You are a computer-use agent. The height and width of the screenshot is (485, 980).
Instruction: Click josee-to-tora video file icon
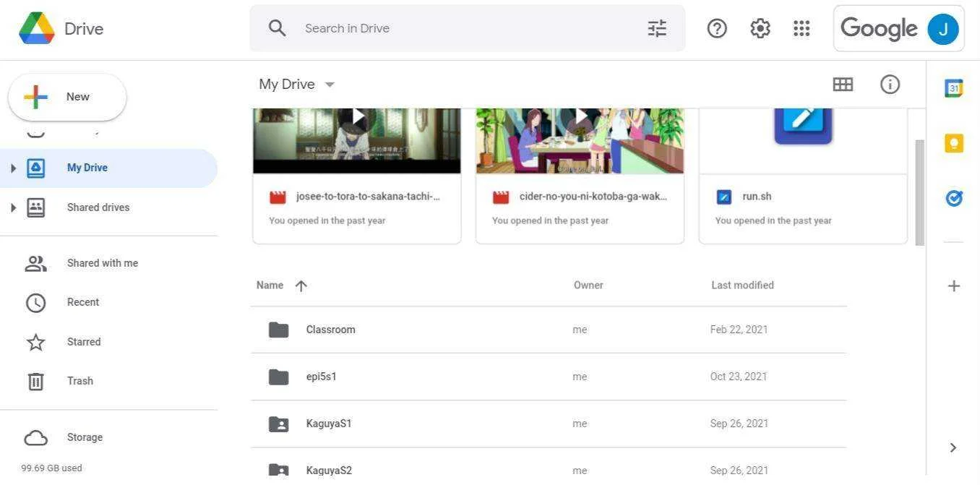point(278,197)
